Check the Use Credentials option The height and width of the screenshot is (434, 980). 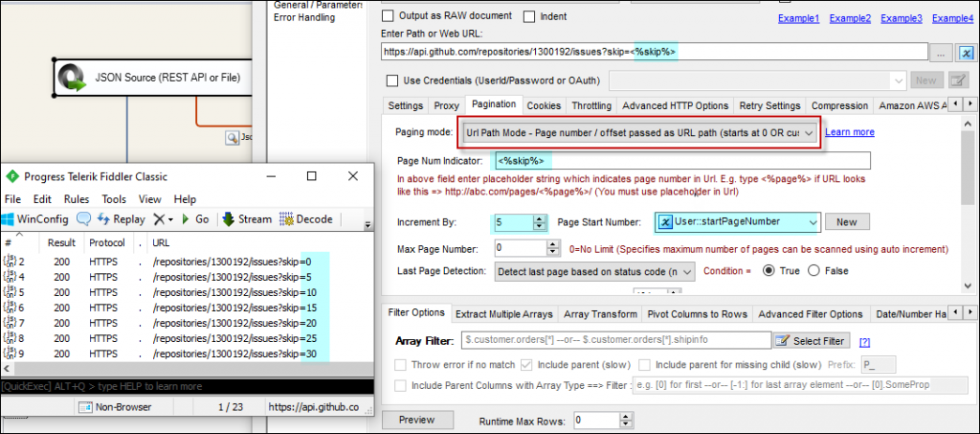point(392,80)
